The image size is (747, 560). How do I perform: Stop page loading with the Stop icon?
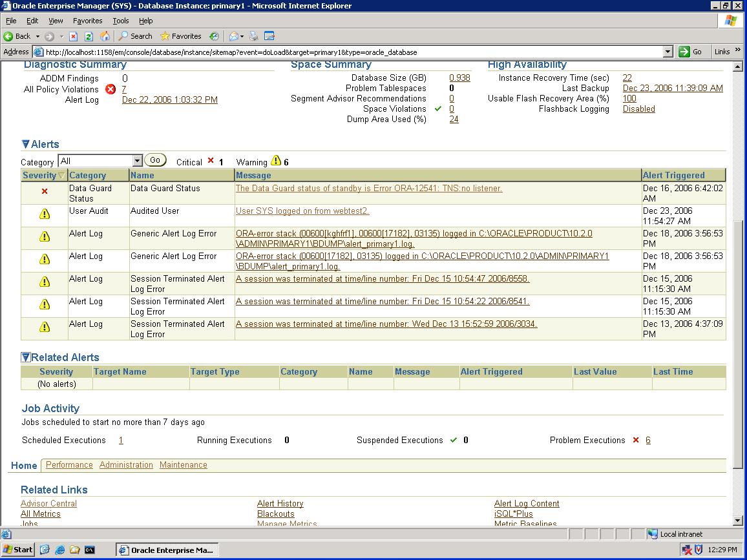click(x=74, y=36)
